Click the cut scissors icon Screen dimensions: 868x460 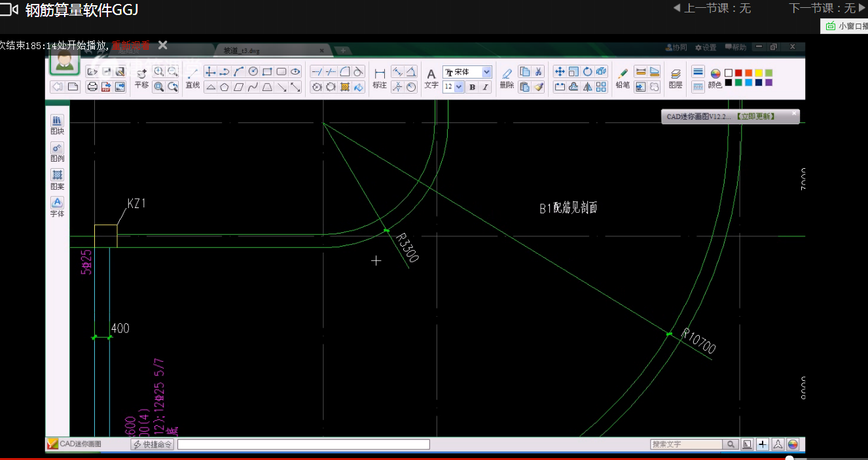tap(539, 71)
